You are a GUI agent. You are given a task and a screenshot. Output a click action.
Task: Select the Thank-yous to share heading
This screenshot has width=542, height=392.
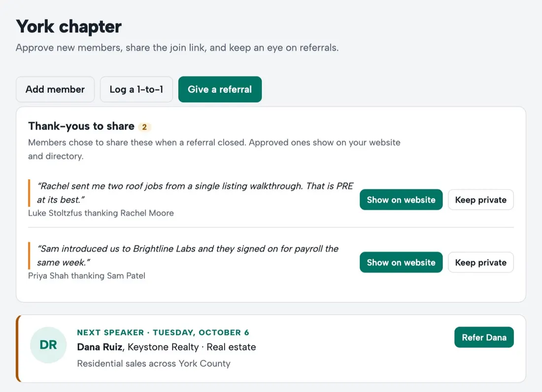81,126
